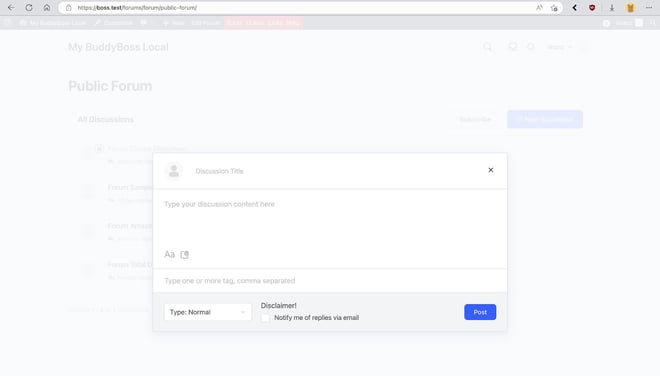
Task: Open the site header messages icon
Action: [512, 47]
